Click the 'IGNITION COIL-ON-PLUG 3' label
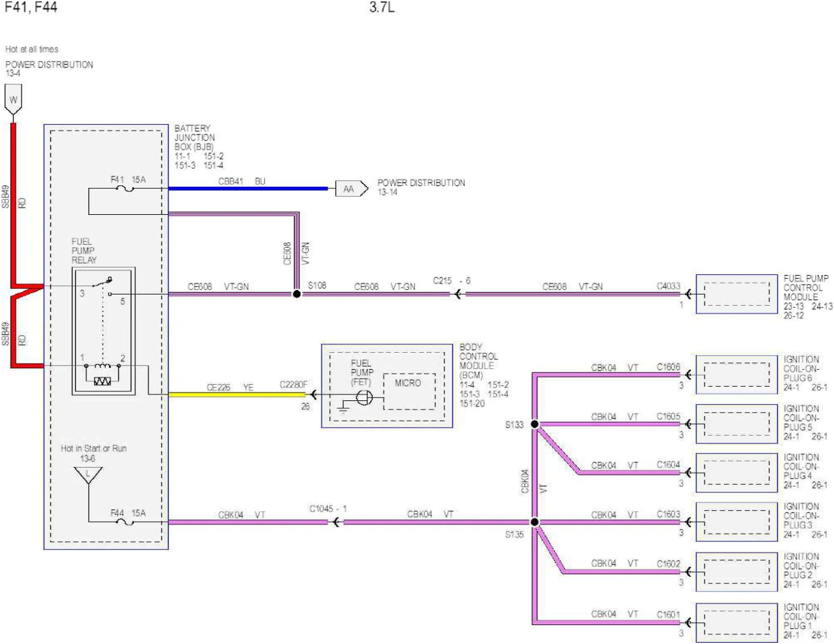Viewport: 834px width, 644px height. (x=801, y=515)
